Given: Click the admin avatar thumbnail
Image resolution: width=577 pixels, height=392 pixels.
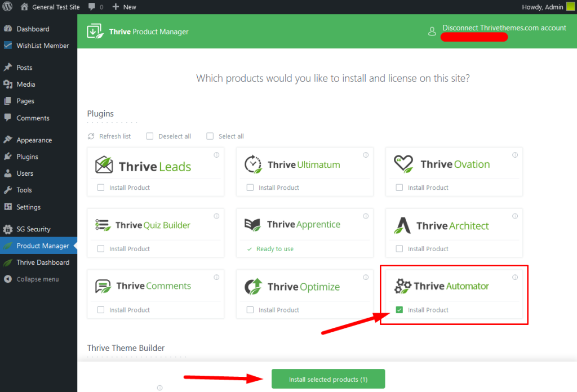Looking at the screenshot, I should (x=570, y=6).
